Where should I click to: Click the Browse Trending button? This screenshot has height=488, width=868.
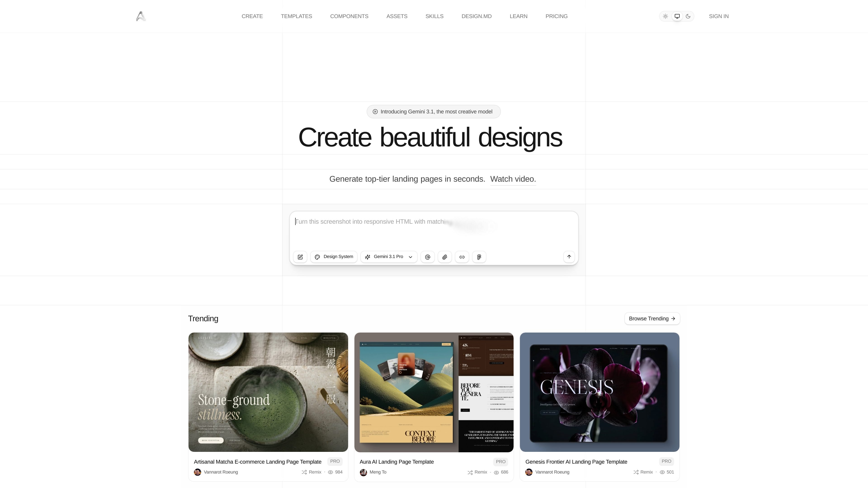652,319
